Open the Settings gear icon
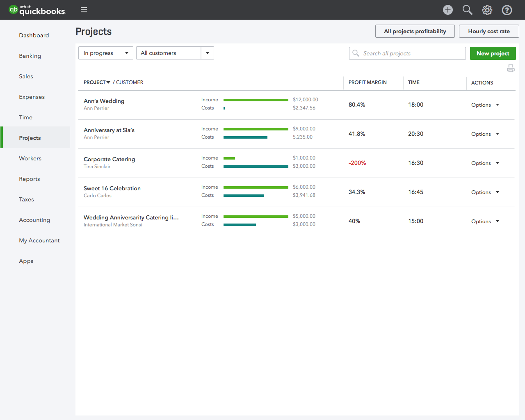Image resolution: width=525 pixels, height=420 pixels. tap(487, 10)
